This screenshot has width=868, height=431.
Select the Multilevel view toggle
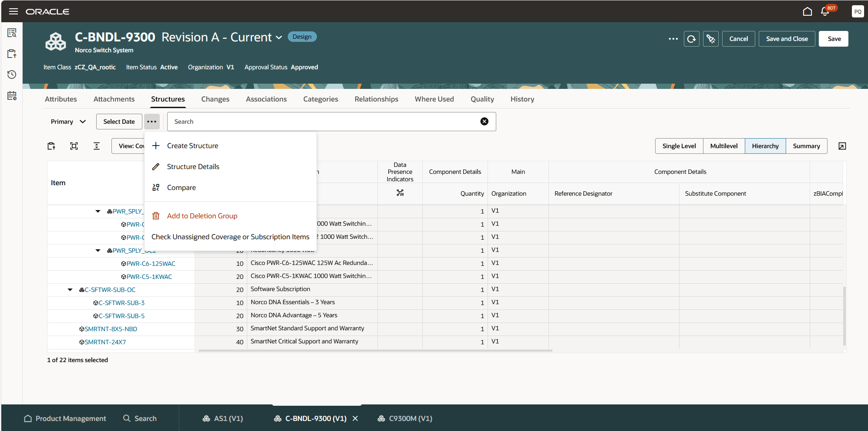(x=724, y=146)
